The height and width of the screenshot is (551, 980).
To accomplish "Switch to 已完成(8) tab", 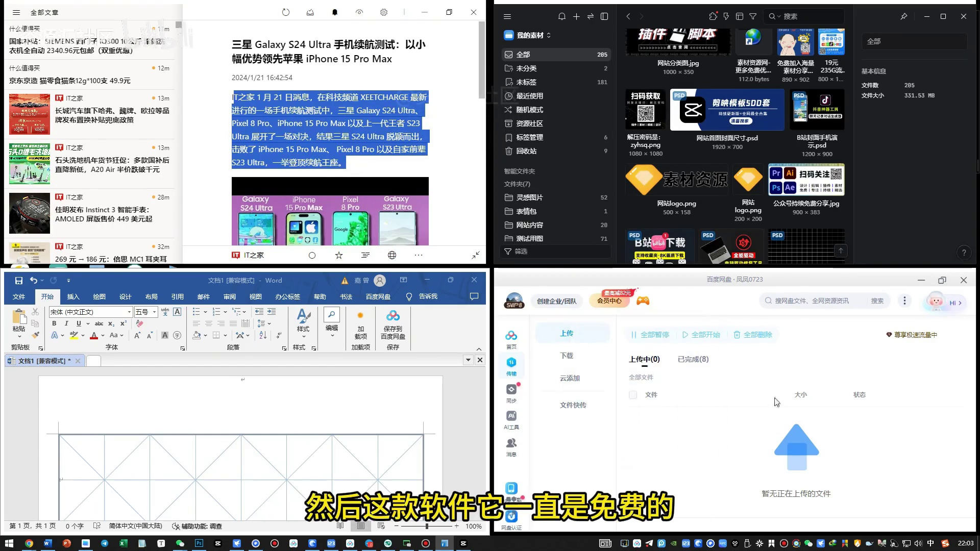I will click(693, 359).
